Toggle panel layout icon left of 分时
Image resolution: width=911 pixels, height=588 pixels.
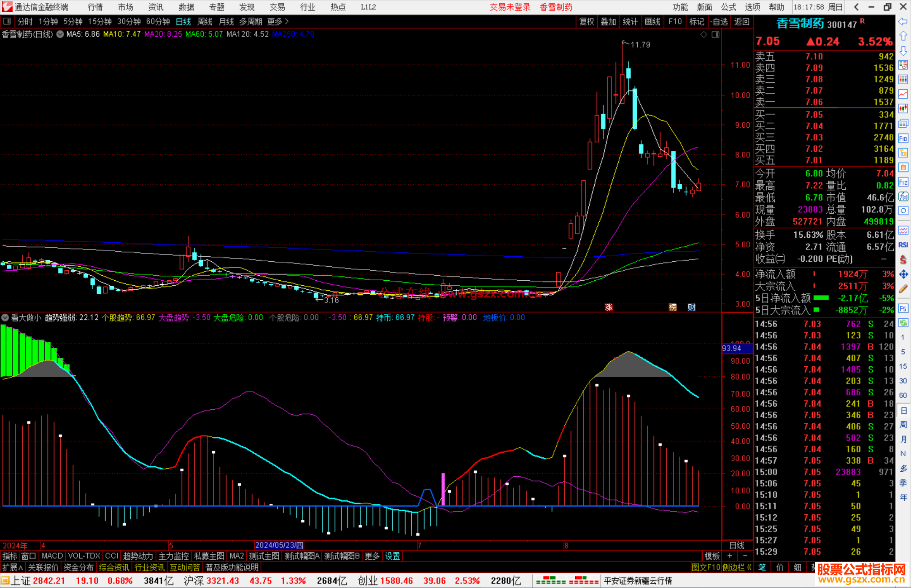click(x=7, y=21)
